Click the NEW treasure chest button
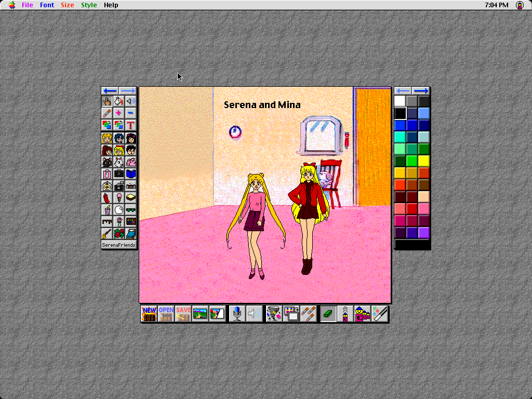 point(149,314)
